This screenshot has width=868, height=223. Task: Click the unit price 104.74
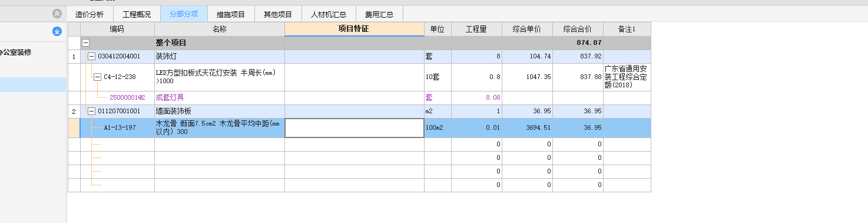point(527,57)
